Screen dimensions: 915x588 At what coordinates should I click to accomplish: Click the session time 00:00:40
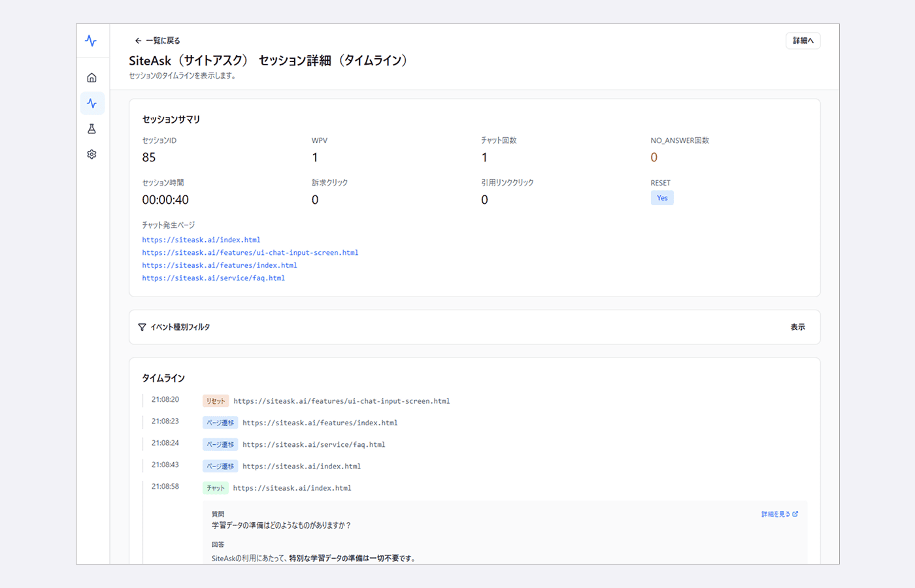pos(165,200)
